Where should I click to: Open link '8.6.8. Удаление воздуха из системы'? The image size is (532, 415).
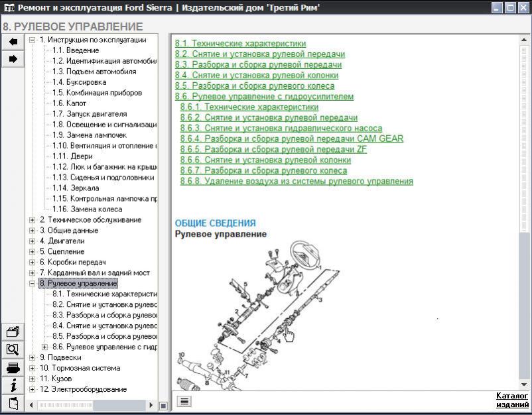pos(297,181)
